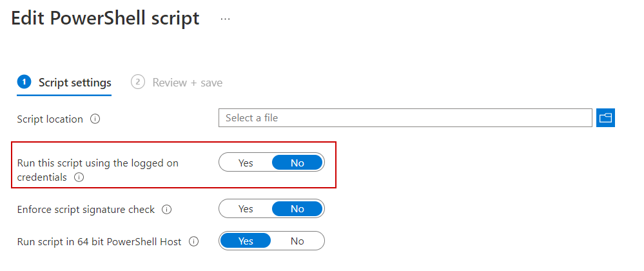Click the step 1 number circle

pos(24,83)
